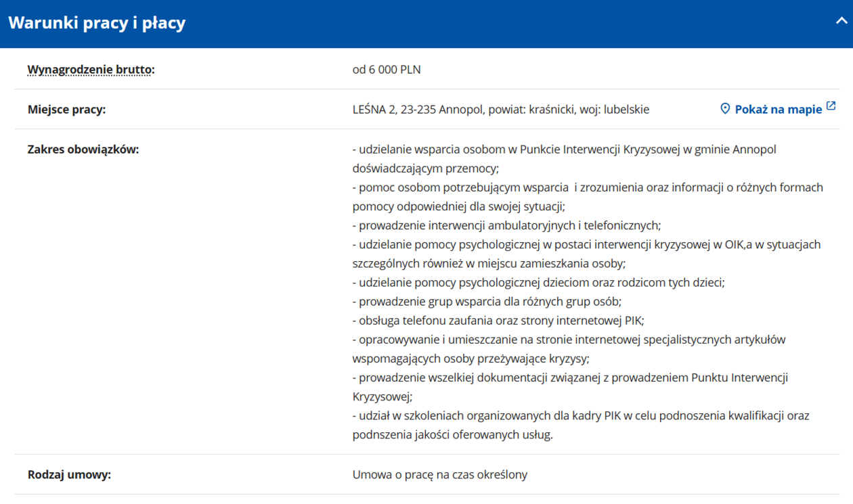Click the map pin icon
The height and width of the screenshot is (504, 853).
725,109
